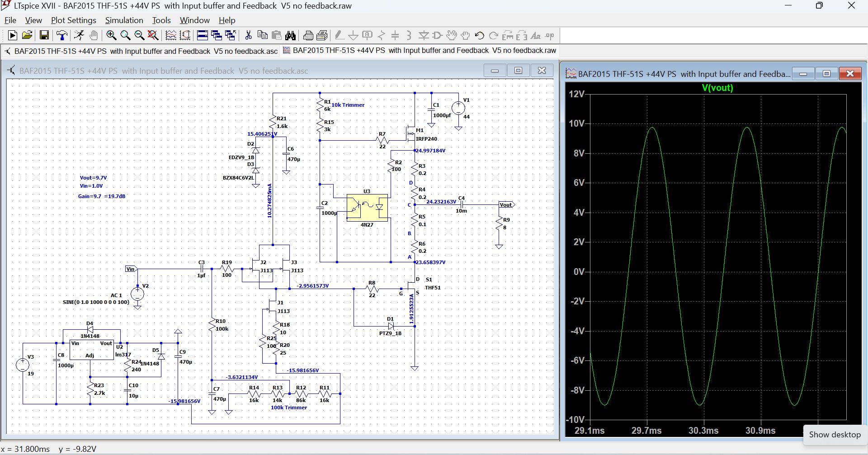Screen dimensions: 868x455
Task: Click the Text Aa toolbar icon
Action: (x=536, y=35)
